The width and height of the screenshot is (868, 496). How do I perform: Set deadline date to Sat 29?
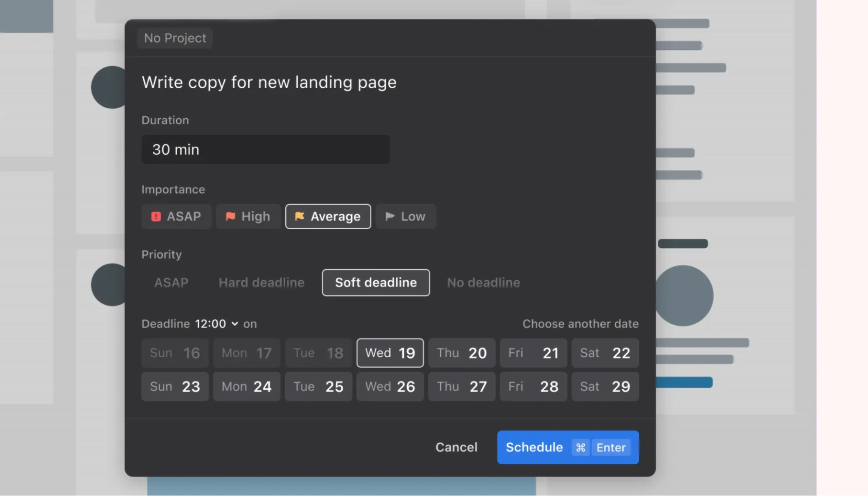pos(605,387)
